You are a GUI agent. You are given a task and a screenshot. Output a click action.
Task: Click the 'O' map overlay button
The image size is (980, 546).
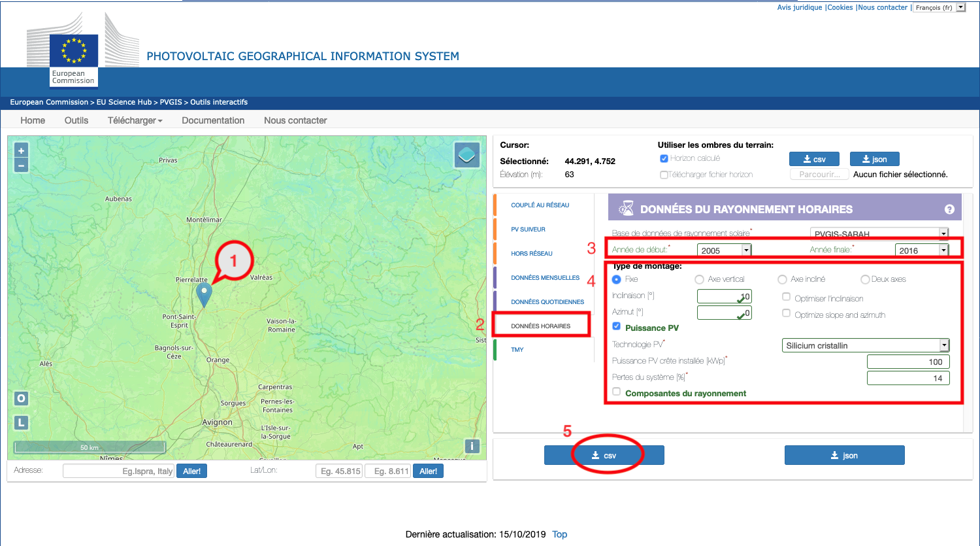tap(21, 398)
